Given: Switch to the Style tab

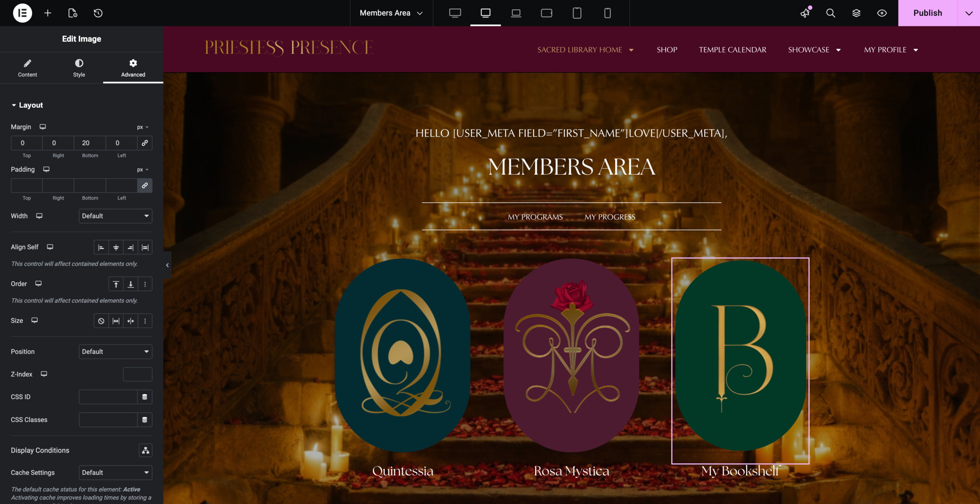Looking at the screenshot, I should [79, 68].
